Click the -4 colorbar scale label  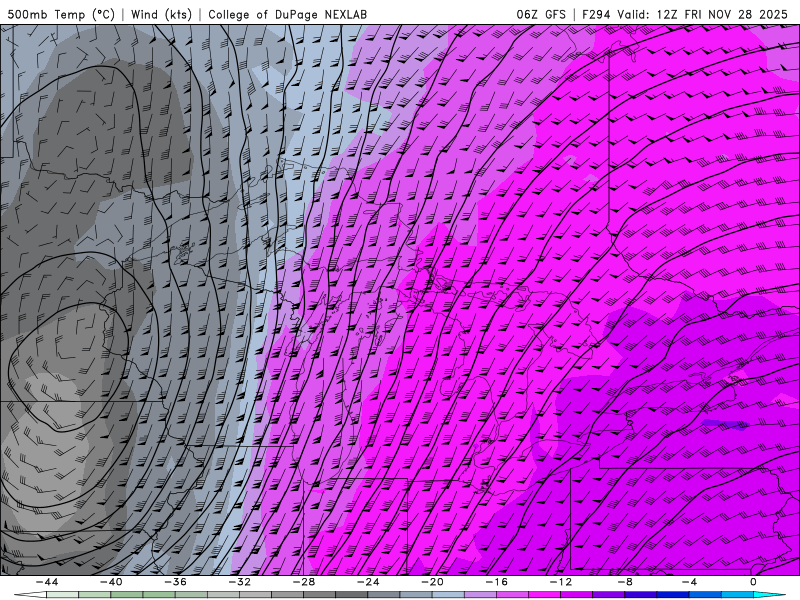[x=689, y=582]
